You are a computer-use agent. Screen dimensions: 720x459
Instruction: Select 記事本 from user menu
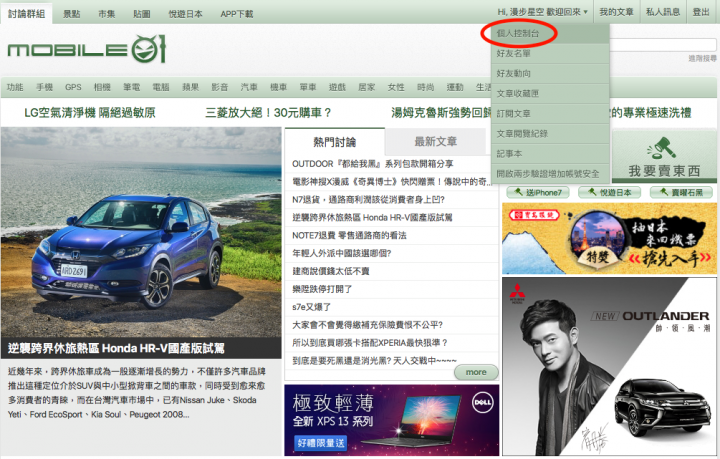550,154
